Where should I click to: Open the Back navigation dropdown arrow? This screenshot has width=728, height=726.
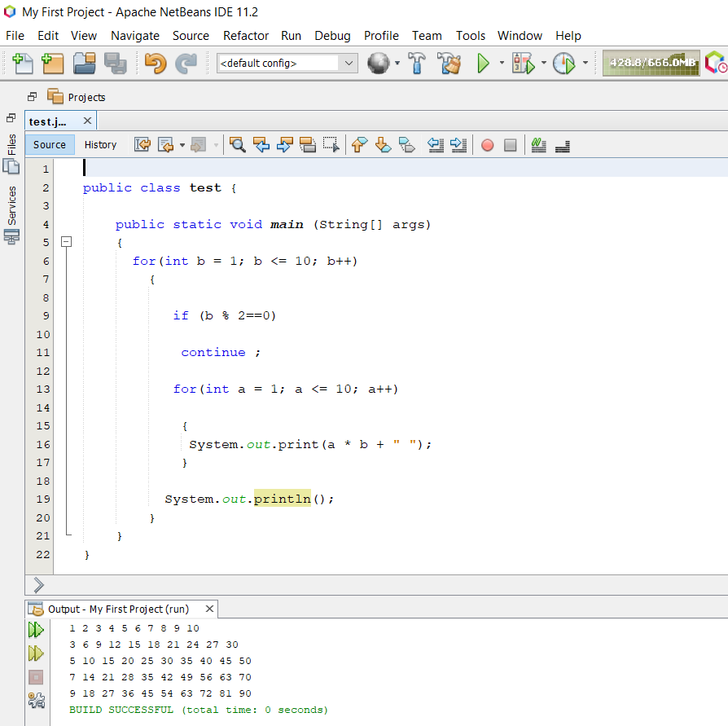pyautogui.click(x=182, y=145)
